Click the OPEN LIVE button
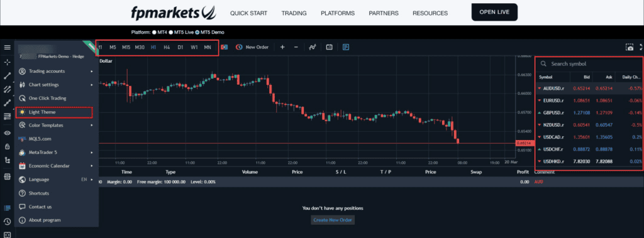 [494, 13]
